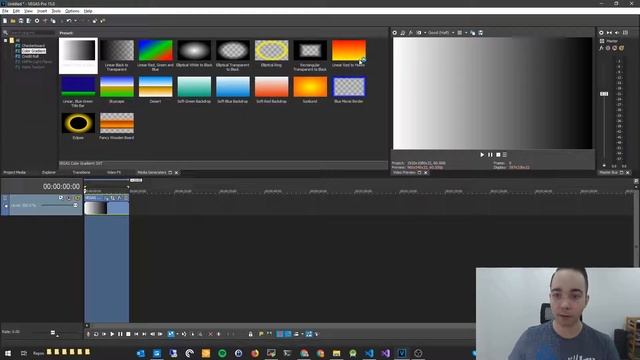Open the File menu
The height and width of the screenshot is (360, 640).
5,11
